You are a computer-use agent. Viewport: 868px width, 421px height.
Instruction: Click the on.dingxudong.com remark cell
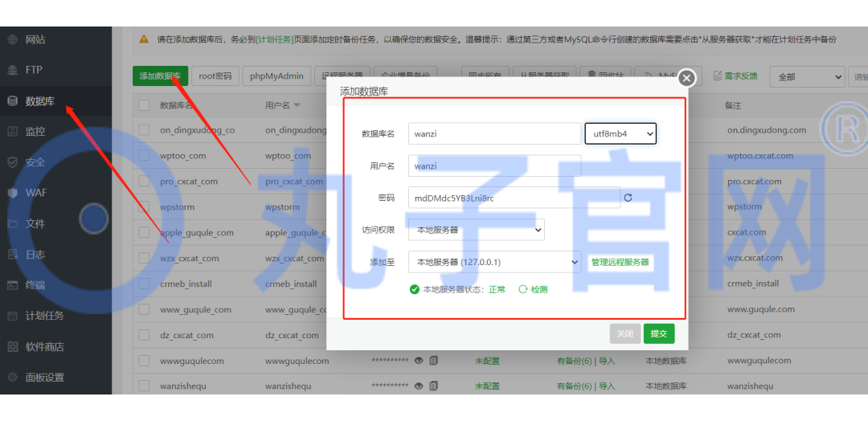(x=767, y=130)
